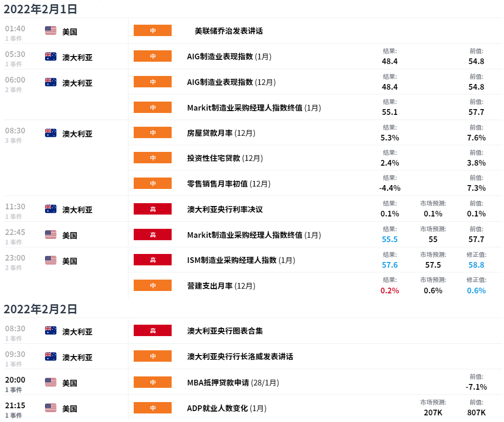Click the US flag in the 23:00 row
Screen dimensions: 504x422
tap(50, 260)
